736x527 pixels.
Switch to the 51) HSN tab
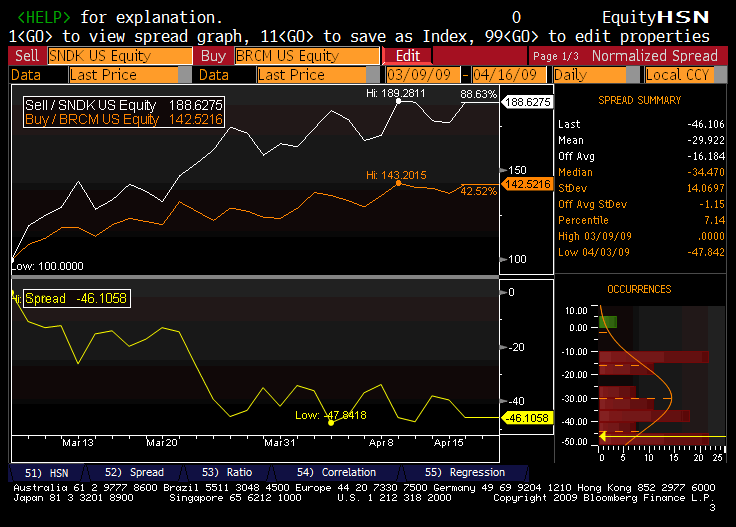click(x=46, y=473)
